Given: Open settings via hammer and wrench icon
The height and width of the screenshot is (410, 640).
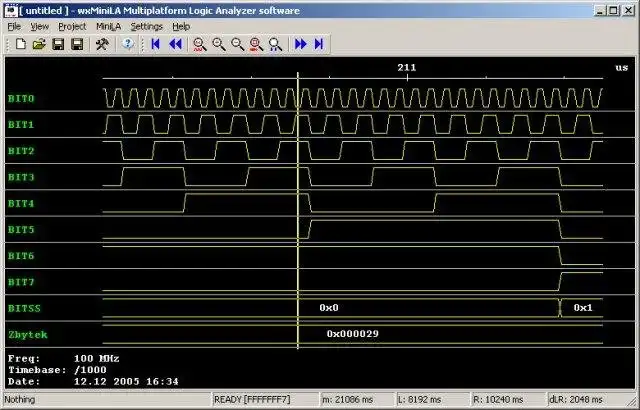Looking at the screenshot, I should (x=102, y=44).
